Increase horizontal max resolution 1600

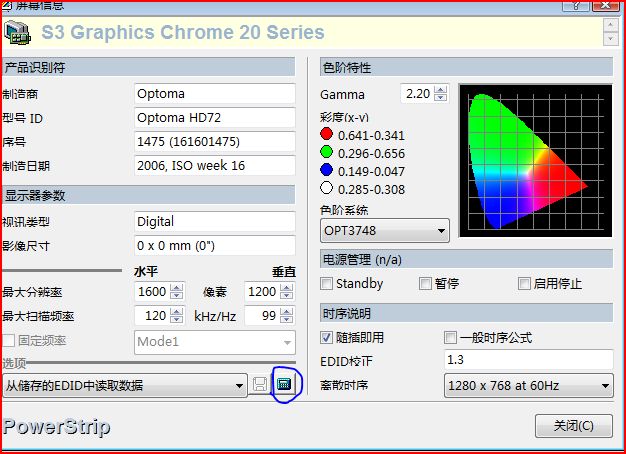pyautogui.click(x=176, y=288)
